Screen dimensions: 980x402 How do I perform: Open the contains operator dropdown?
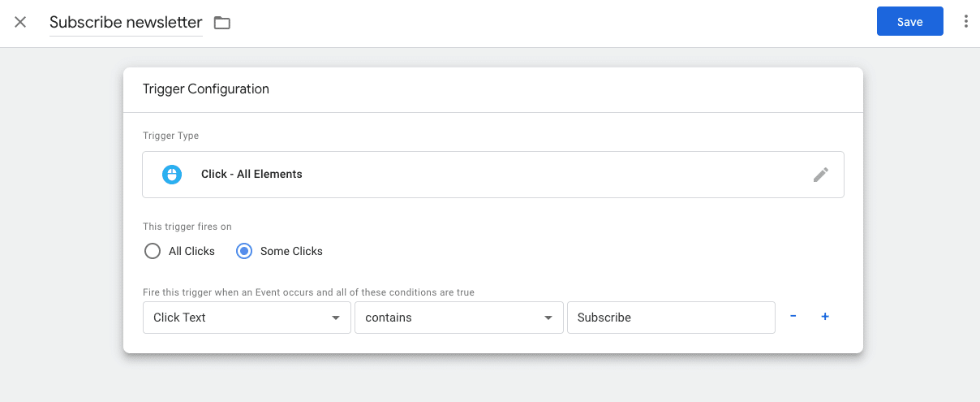coord(458,318)
